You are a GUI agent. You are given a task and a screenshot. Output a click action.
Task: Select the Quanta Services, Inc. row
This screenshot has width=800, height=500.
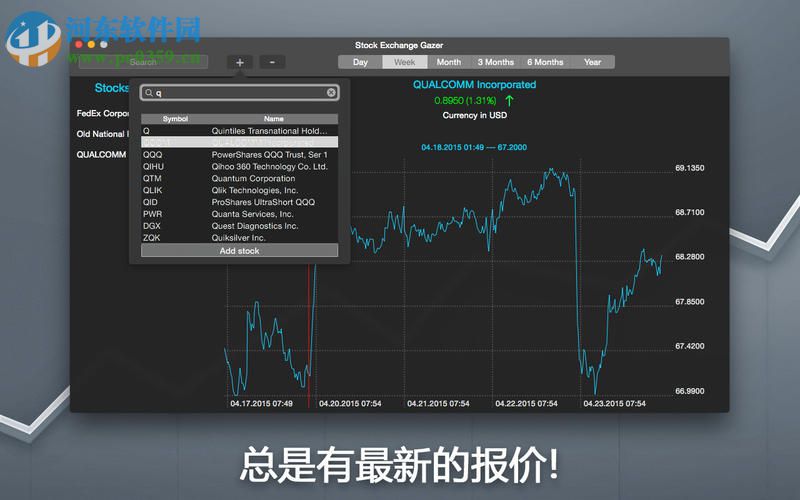(239, 214)
